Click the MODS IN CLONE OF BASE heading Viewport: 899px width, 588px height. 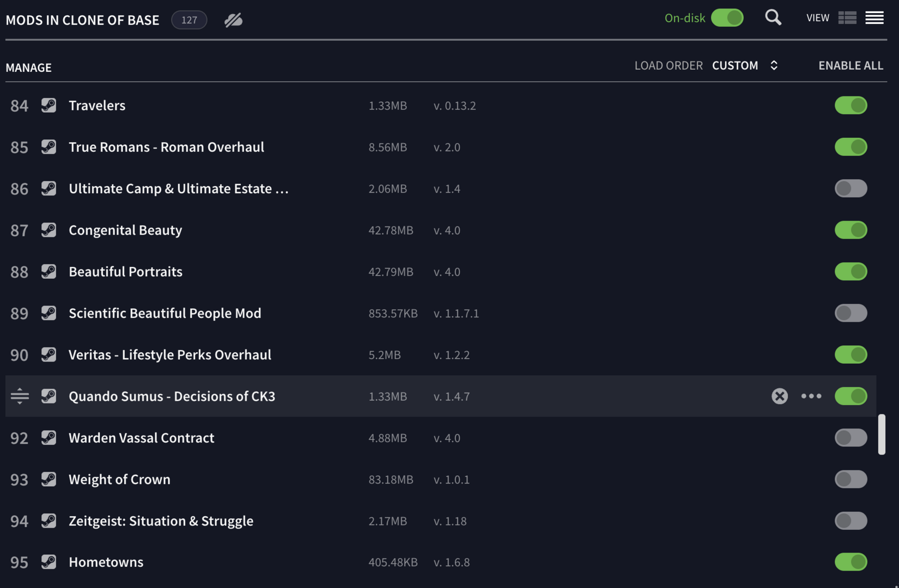82,20
